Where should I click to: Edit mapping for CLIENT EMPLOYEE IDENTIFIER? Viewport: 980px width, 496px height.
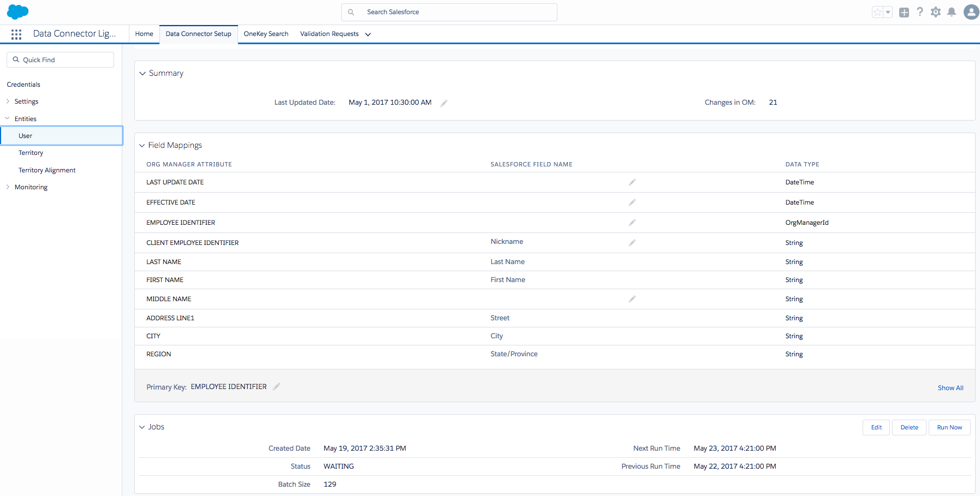pos(632,243)
